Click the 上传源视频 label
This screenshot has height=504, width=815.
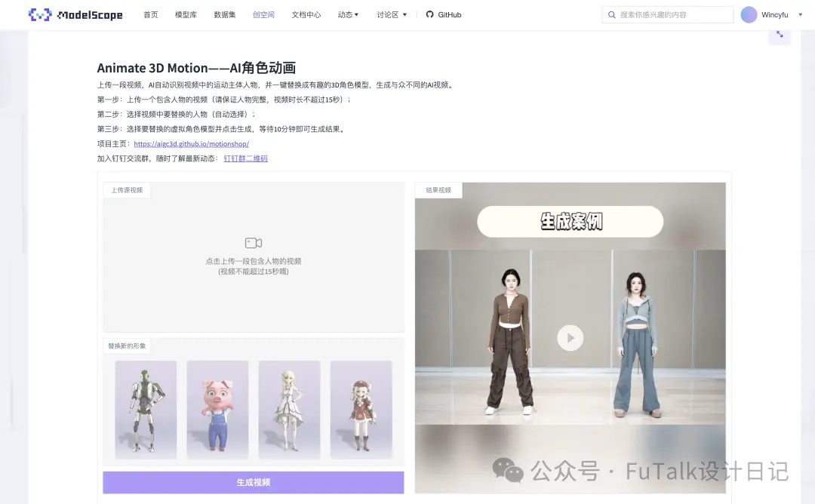pyautogui.click(x=127, y=190)
